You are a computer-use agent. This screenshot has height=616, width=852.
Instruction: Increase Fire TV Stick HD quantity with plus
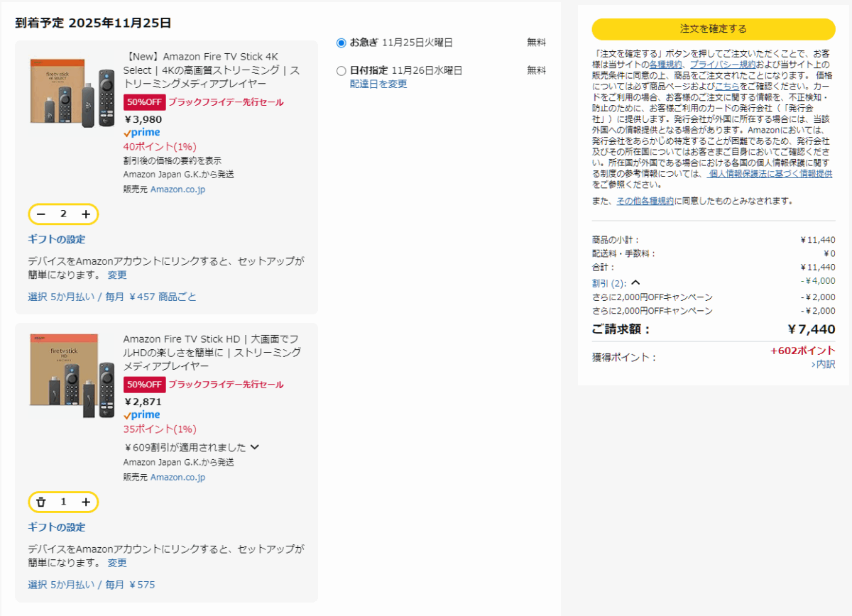86,502
